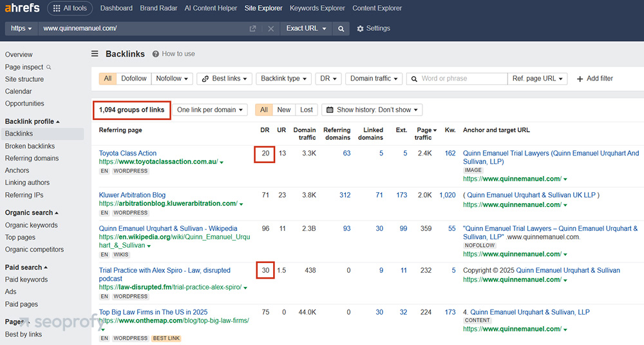This screenshot has height=345, width=644.
Task: Open Linking authors report
Action: 27,182
